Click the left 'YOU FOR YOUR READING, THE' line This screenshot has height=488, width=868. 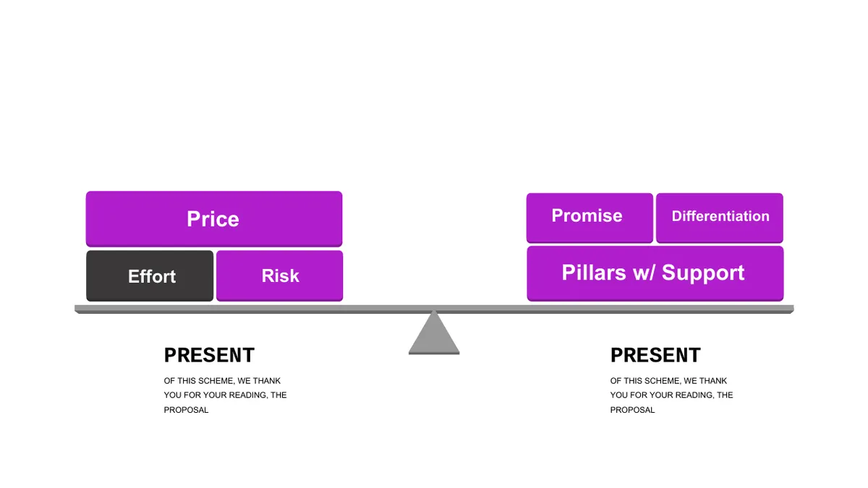(226, 395)
